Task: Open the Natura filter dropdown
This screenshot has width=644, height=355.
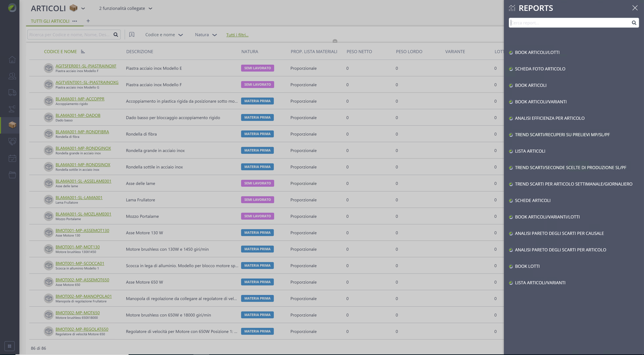Action: (206, 35)
